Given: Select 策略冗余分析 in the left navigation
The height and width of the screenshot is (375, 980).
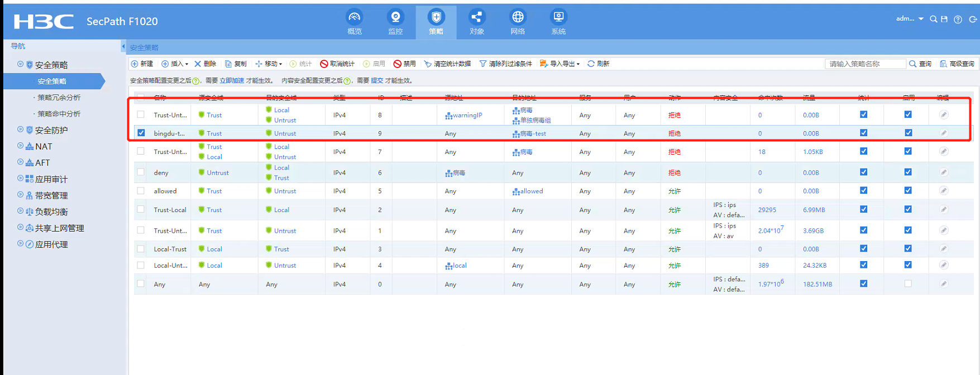Looking at the screenshot, I should tap(59, 98).
